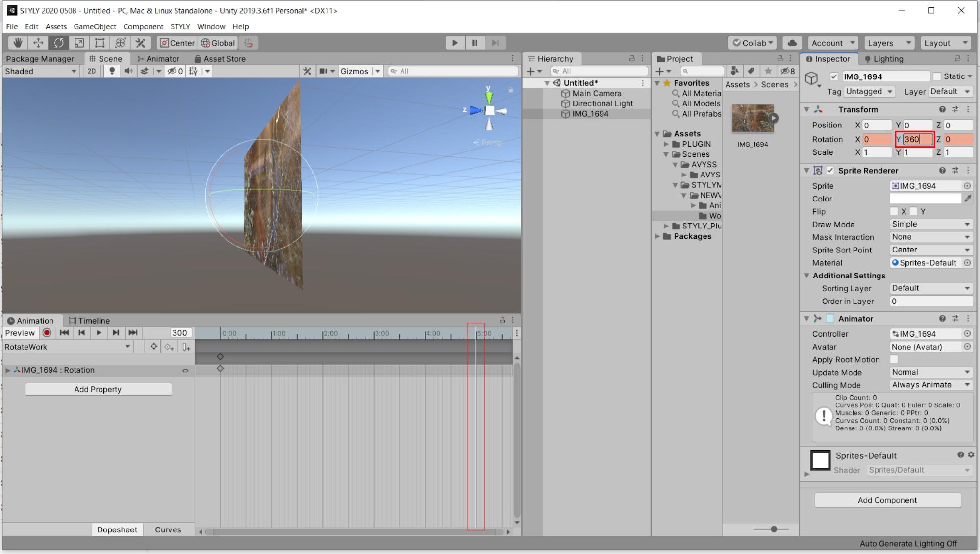Start Play mode
The image size is (980, 554).
click(x=455, y=43)
